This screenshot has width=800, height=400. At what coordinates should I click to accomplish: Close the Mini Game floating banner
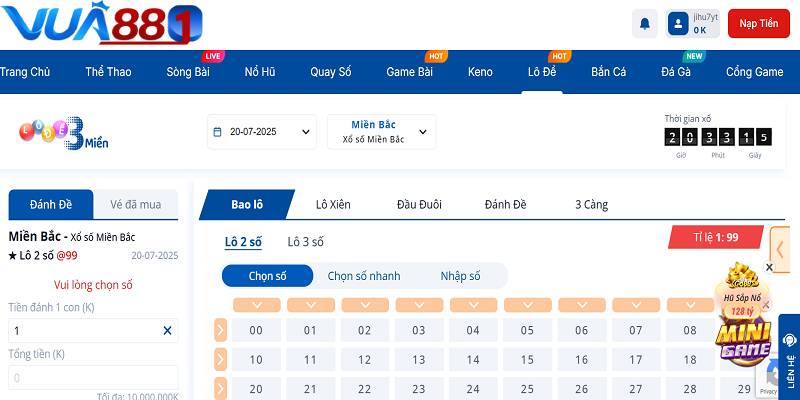(769, 268)
